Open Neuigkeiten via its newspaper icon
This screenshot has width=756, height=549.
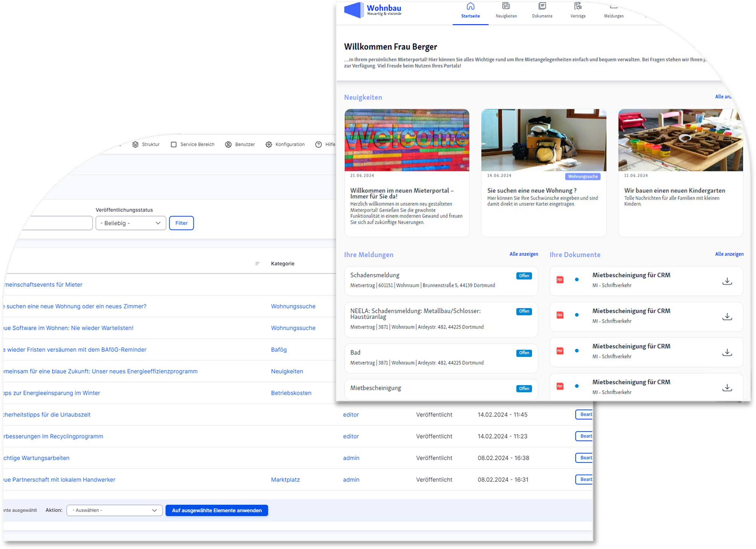(x=506, y=6)
